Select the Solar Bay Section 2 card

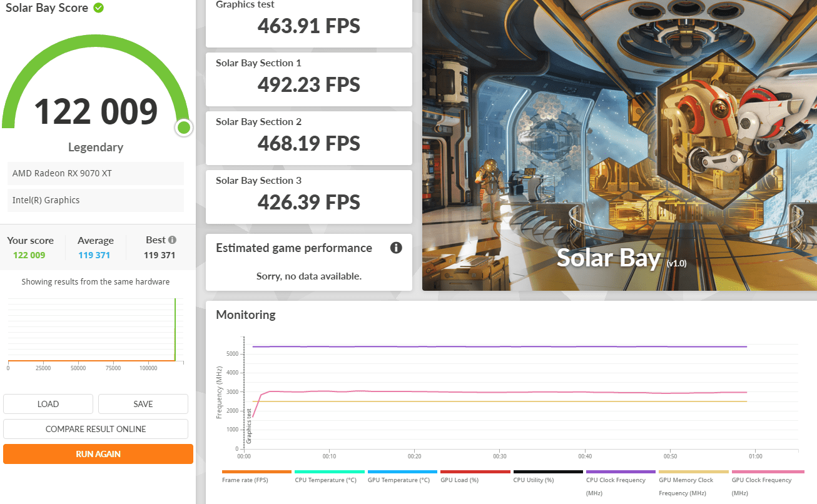pos(309,138)
